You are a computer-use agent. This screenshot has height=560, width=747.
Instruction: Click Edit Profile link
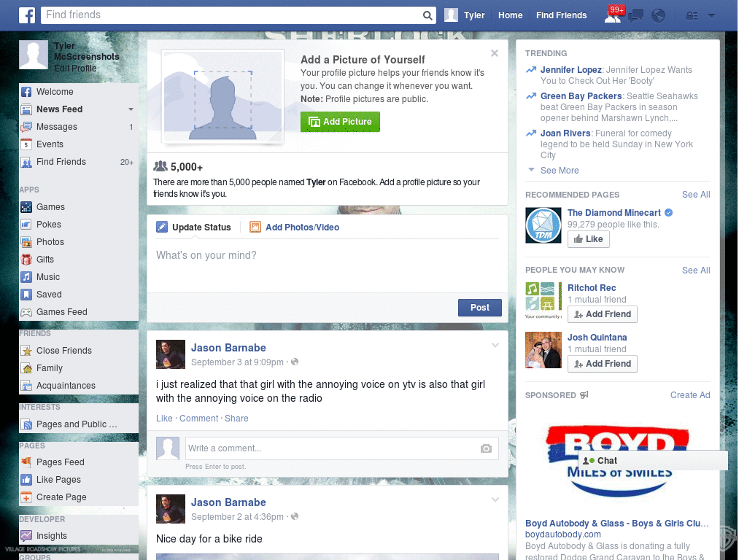(x=75, y=69)
